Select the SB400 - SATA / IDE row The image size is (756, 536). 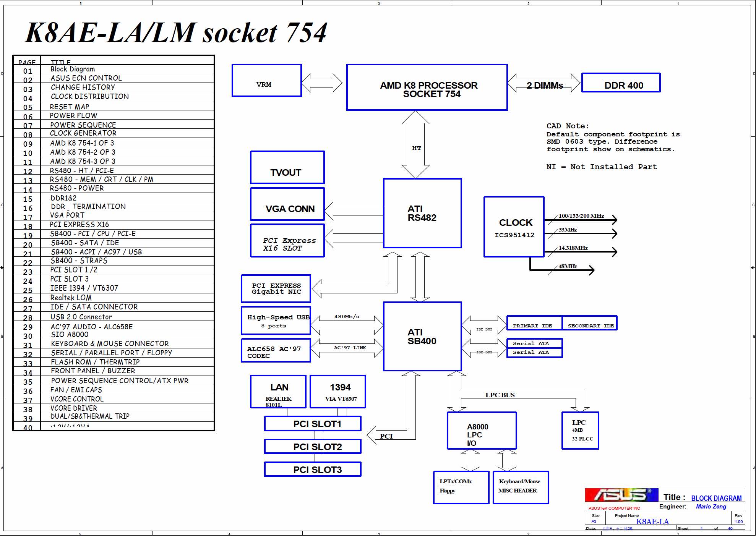(85, 243)
